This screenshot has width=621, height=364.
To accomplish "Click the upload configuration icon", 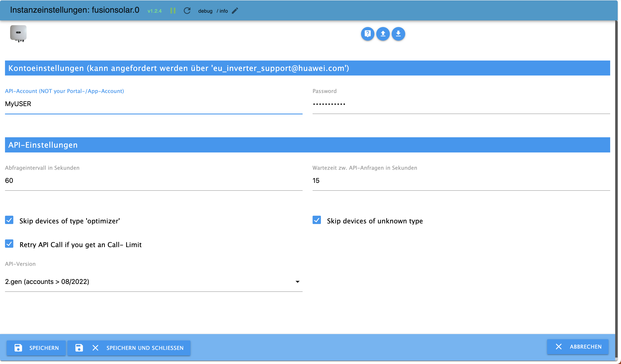I will (383, 33).
